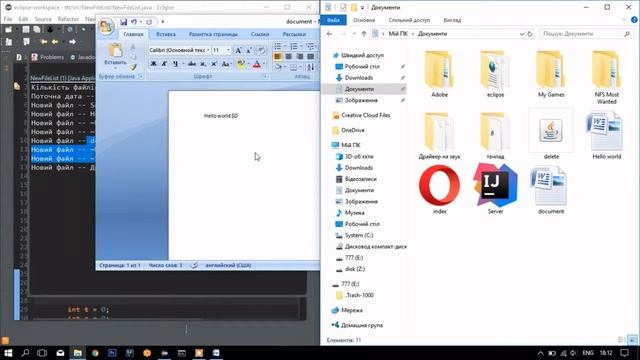The image size is (640, 360).
Task: Click the Windows Start button
Action: [x=8, y=353]
